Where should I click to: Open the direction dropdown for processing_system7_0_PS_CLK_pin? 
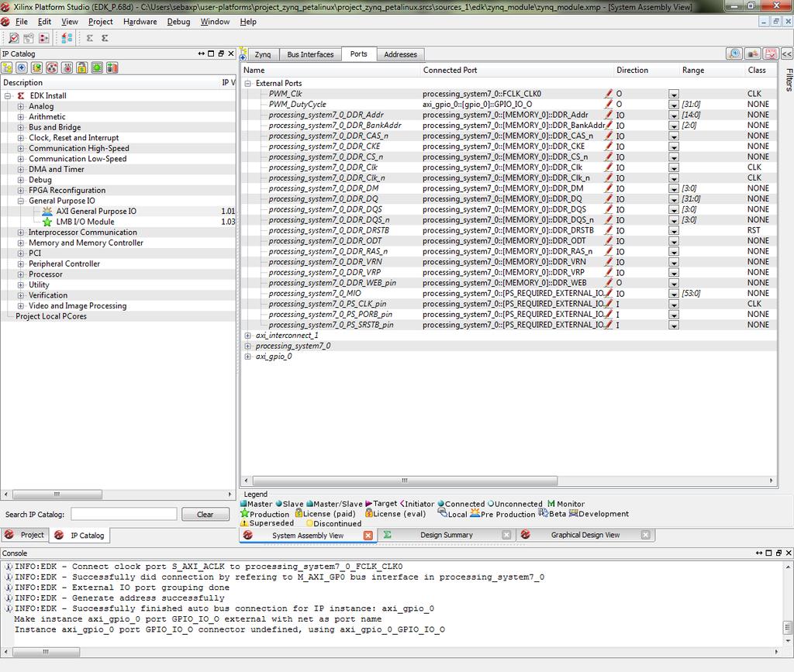click(x=674, y=304)
